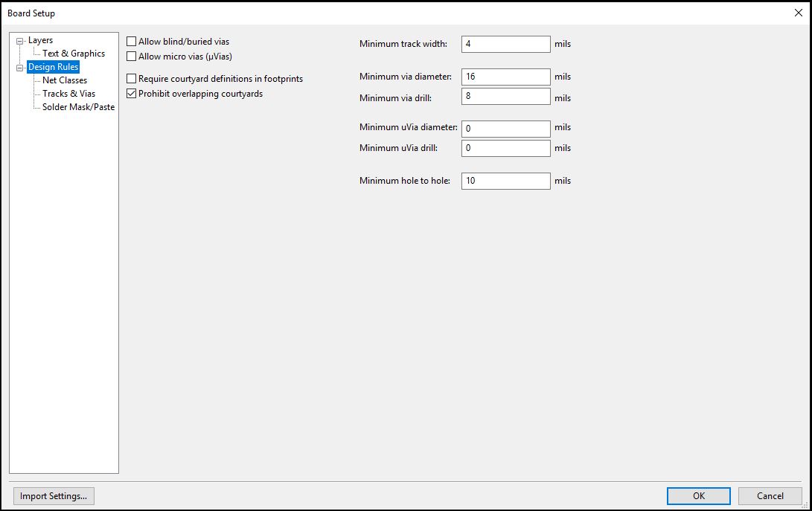
Task: Collapse the Layers tree node
Action: [20, 41]
